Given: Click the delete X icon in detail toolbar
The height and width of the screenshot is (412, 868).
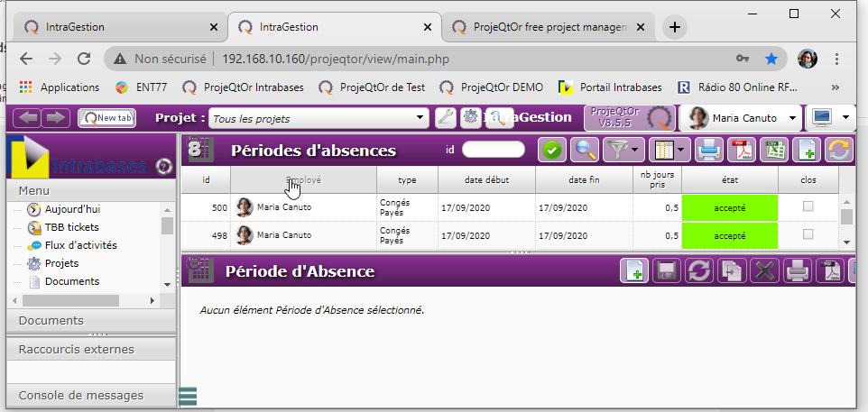Looking at the screenshot, I should point(764,271).
